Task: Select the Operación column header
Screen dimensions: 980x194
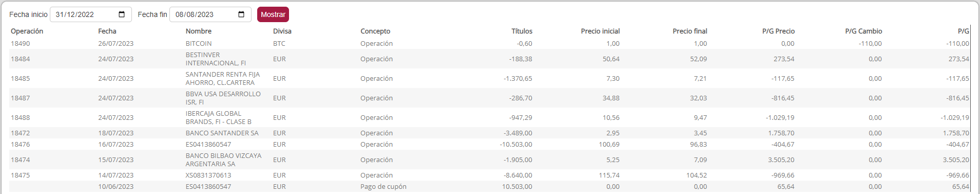Action: click(27, 31)
